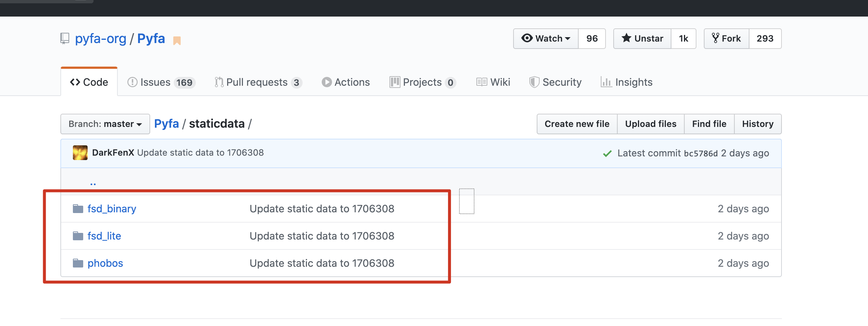
Task: Click the "2 days ago" timestamp for phobos
Action: (744, 263)
